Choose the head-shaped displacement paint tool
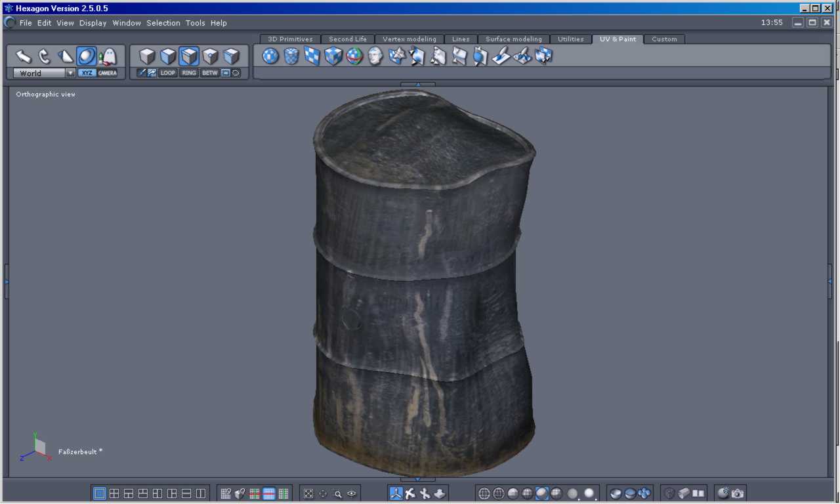This screenshot has width=840, height=504. pos(375,56)
